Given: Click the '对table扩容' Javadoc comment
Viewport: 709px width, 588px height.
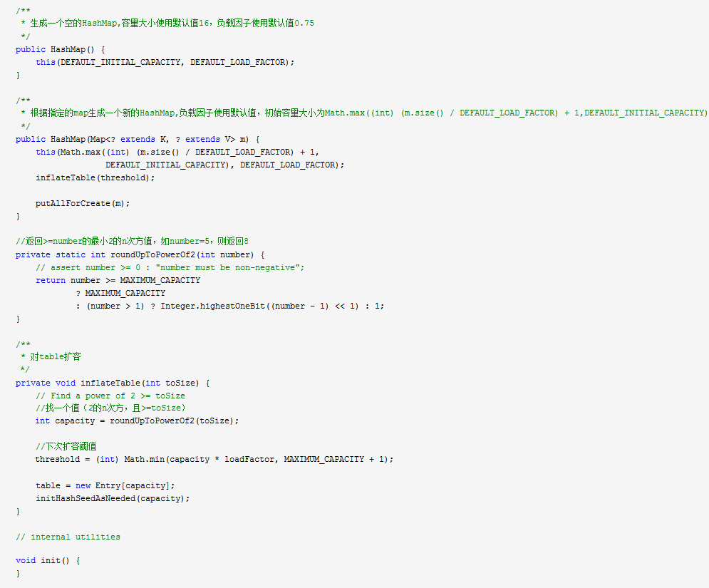Looking at the screenshot, I should tap(55, 357).
